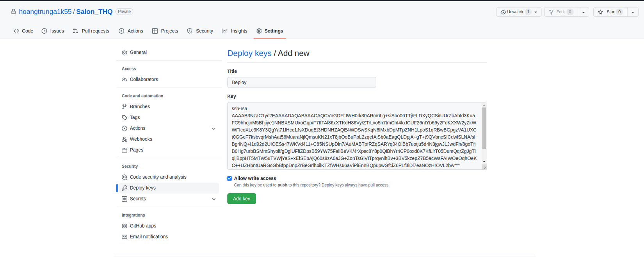Select the Settings tab
The width and height of the screenshot is (644, 260).
pos(270,31)
